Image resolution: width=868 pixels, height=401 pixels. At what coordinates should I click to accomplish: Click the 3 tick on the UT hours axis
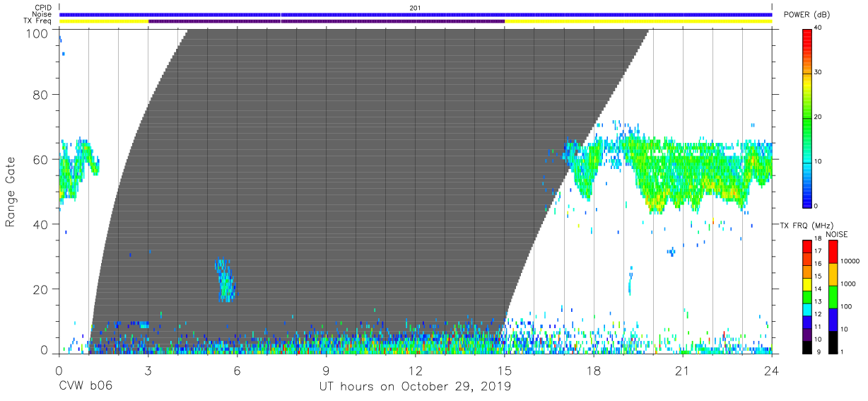148,370
